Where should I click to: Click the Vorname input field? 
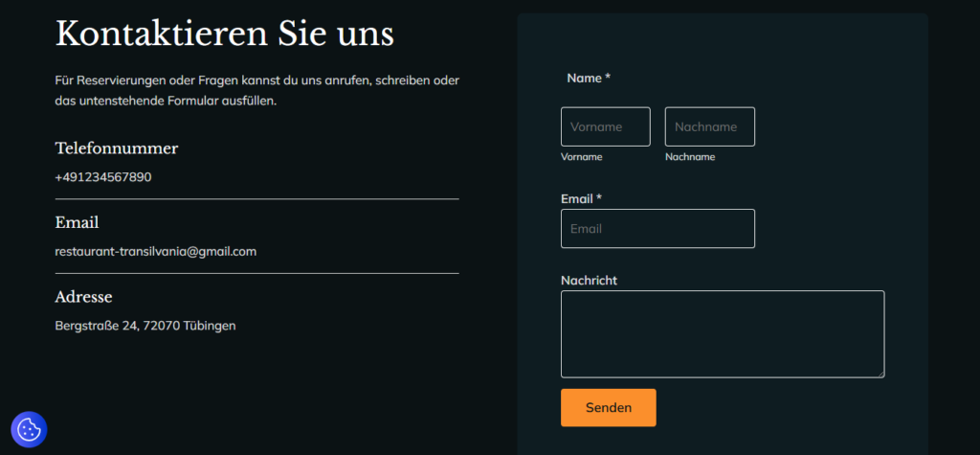pos(605,126)
